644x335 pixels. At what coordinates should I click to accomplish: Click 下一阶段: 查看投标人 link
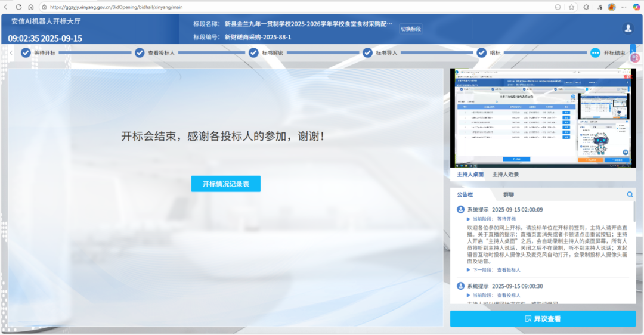(496, 269)
